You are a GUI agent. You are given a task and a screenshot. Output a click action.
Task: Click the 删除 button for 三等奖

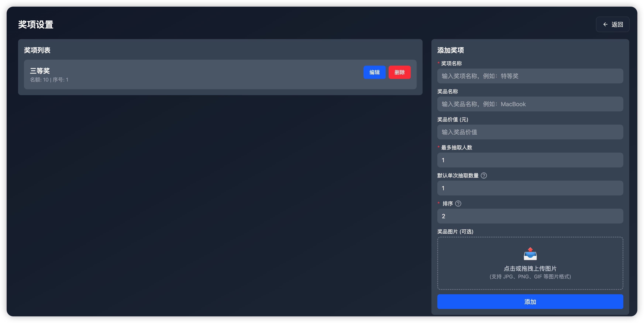400,72
